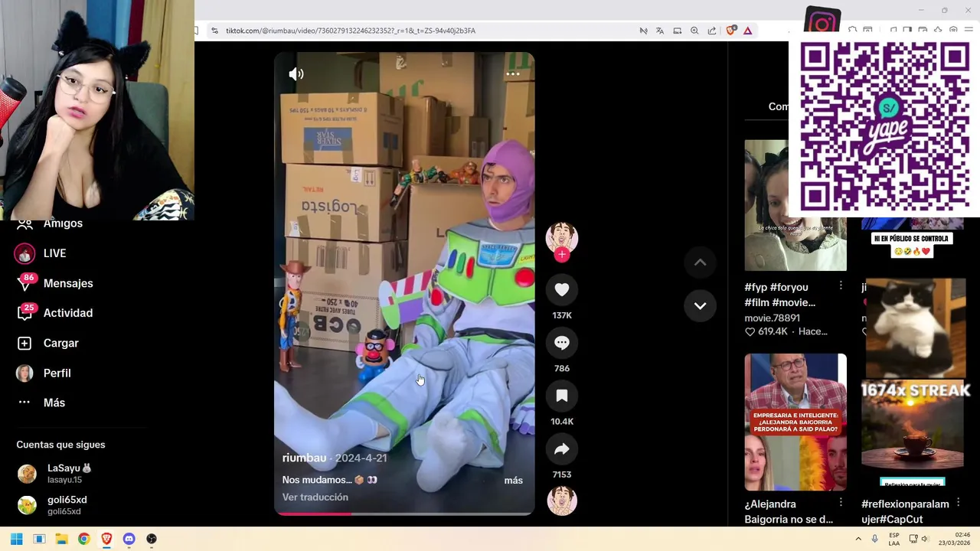The image size is (980, 551).
Task: Click the movie.78891 author name
Action: pos(772,318)
